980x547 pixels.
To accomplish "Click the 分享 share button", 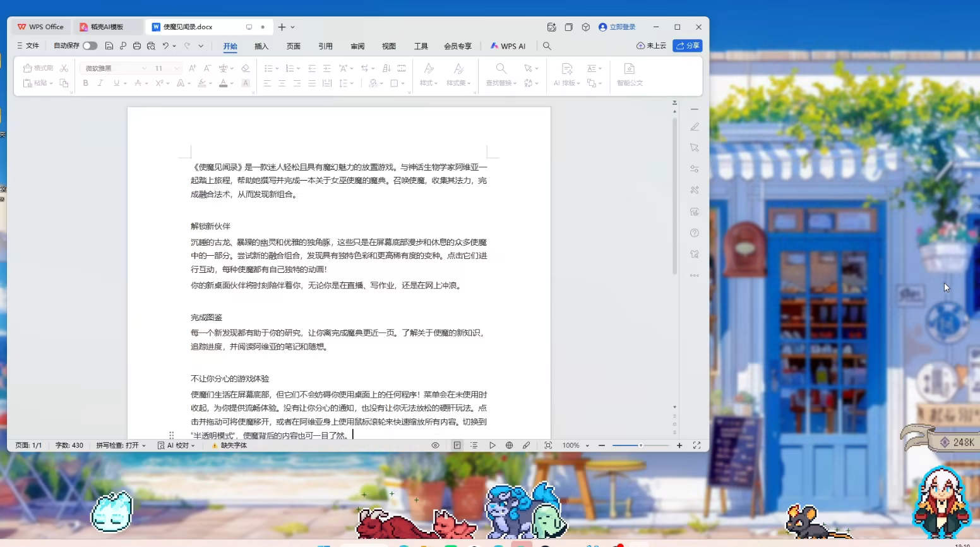I will (x=688, y=45).
